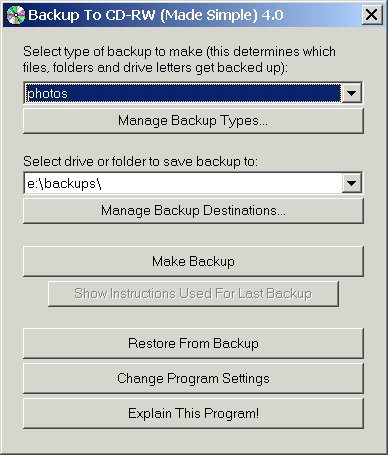Open Manage Backup Types dialog
The width and height of the screenshot is (388, 455).
193,121
